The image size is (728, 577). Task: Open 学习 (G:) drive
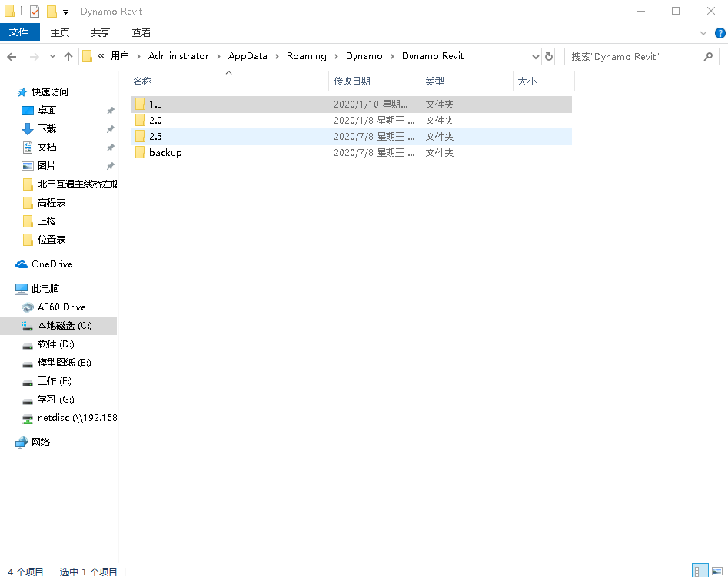(55, 400)
